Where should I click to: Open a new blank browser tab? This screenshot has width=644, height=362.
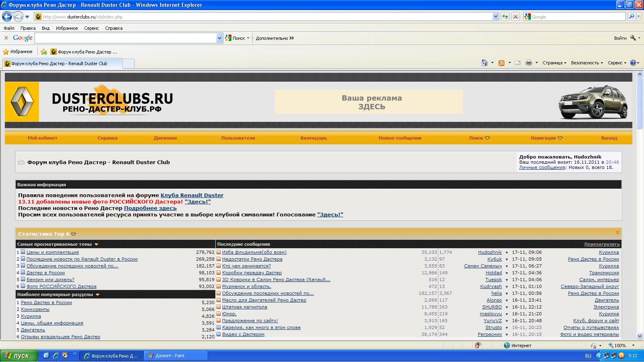[x=128, y=64]
